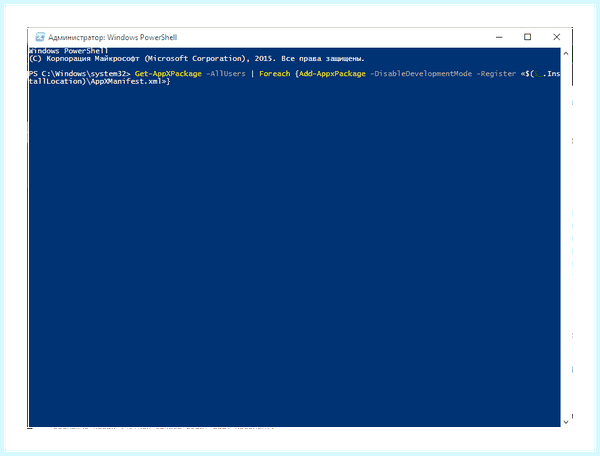Click the 'Администратор: Windows PowerShell' window title
This screenshot has height=456, width=600.
(x=112, y=37)
